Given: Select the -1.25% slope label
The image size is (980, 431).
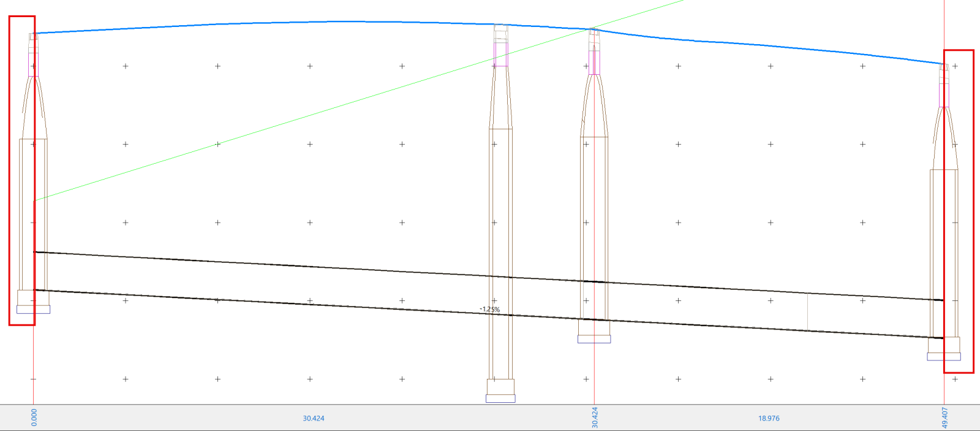Looking at the screenshot, I should [x=489, y=310].
